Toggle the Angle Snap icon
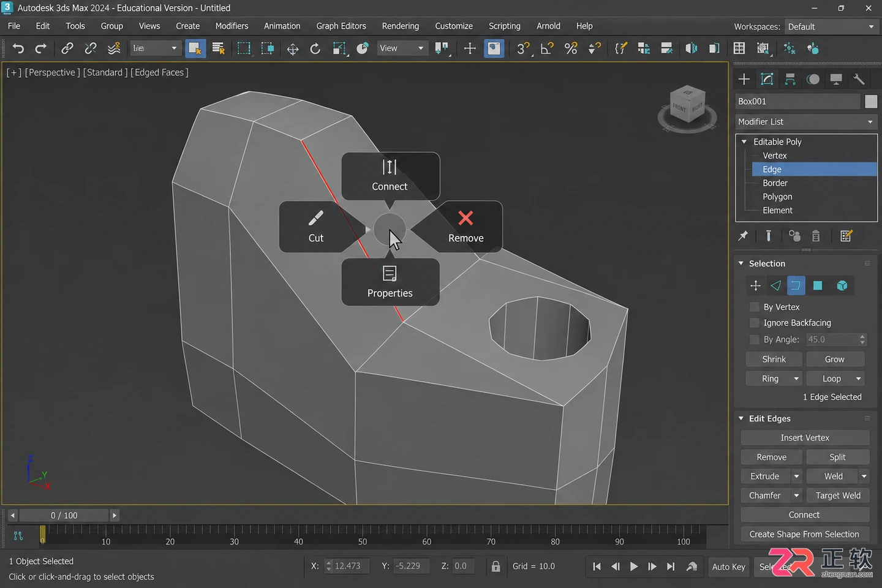Image resolution: width=882 pixels, height=588 pixels. click(x=547, y=48)
